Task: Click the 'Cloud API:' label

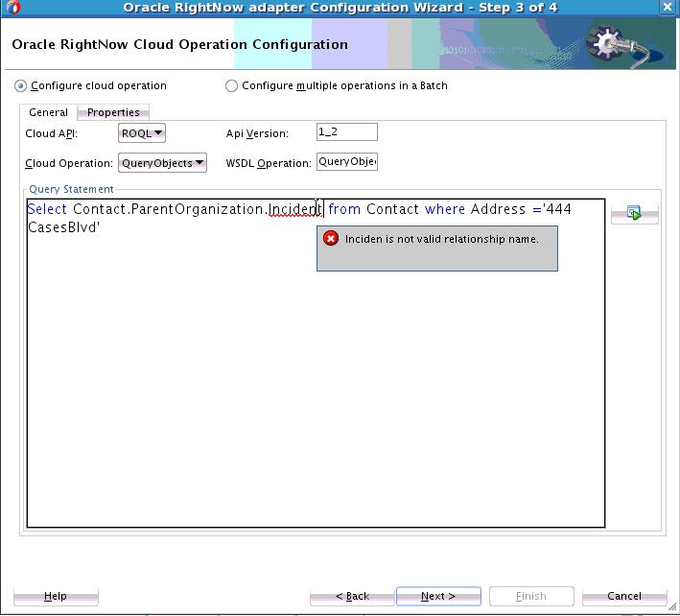Action: pos(51,133)
